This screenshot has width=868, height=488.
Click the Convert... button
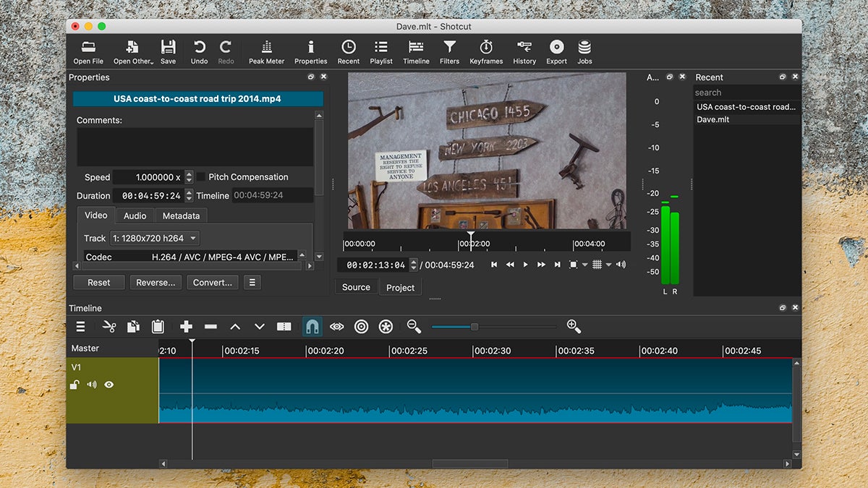(x=212, y=283)
